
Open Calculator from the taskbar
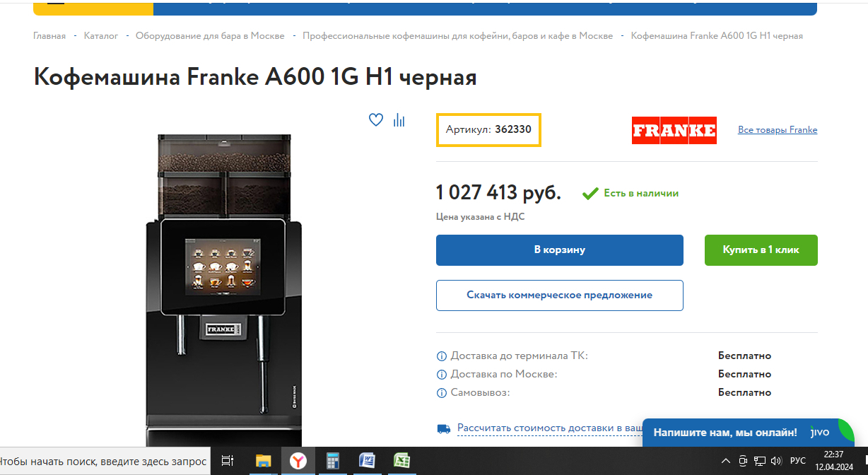333,461
